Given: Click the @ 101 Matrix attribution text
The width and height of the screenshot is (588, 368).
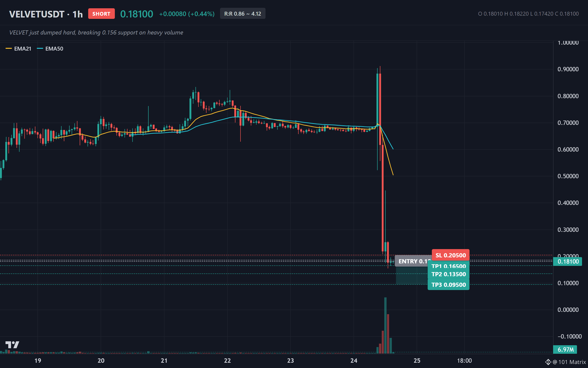Looking at the screenshot, I should (569, 362).
